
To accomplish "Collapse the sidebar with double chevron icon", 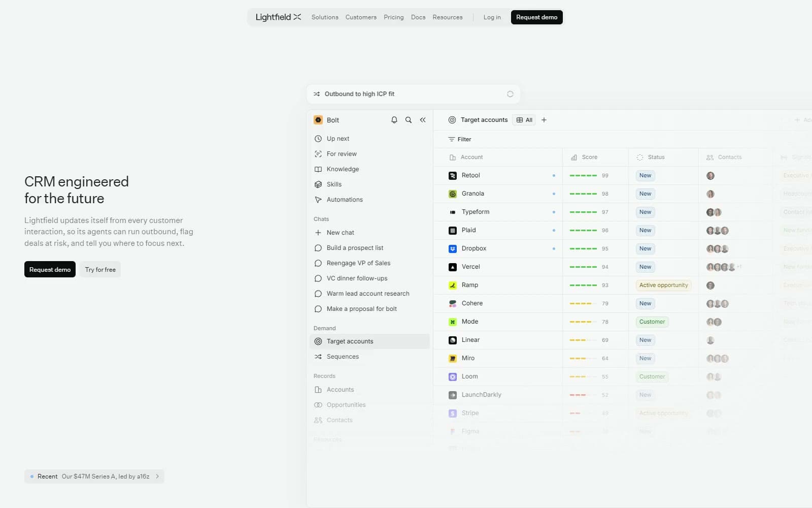I will 423,120.
